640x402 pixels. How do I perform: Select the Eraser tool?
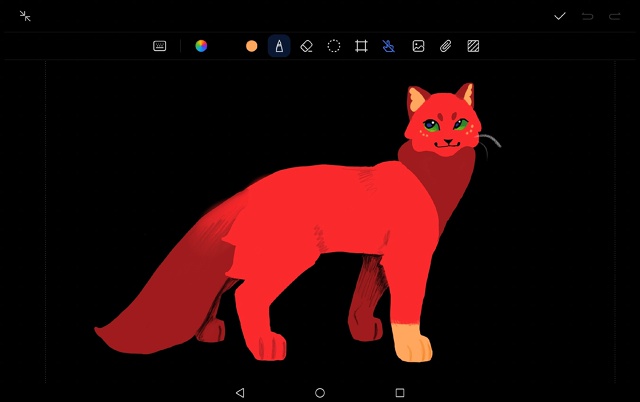click(307, 46)
